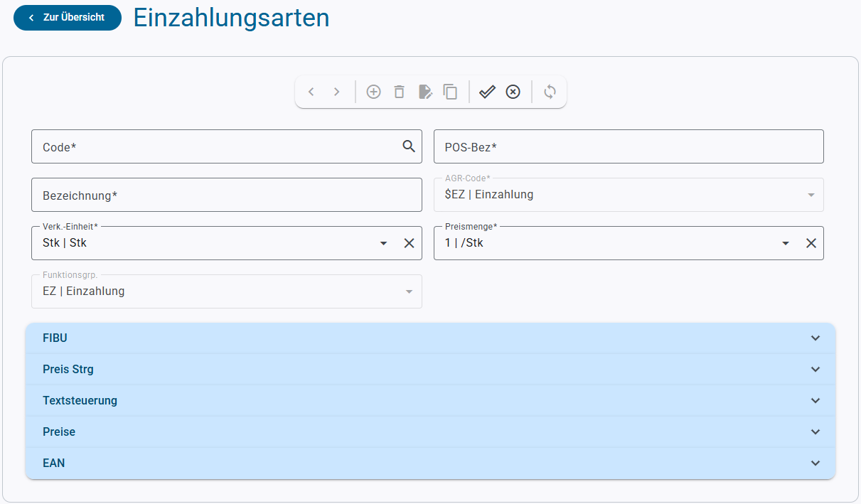861x504 pixels.
Task: Cancel with the circled X icon
Action: pyautogui.click(x=513, y=92)
